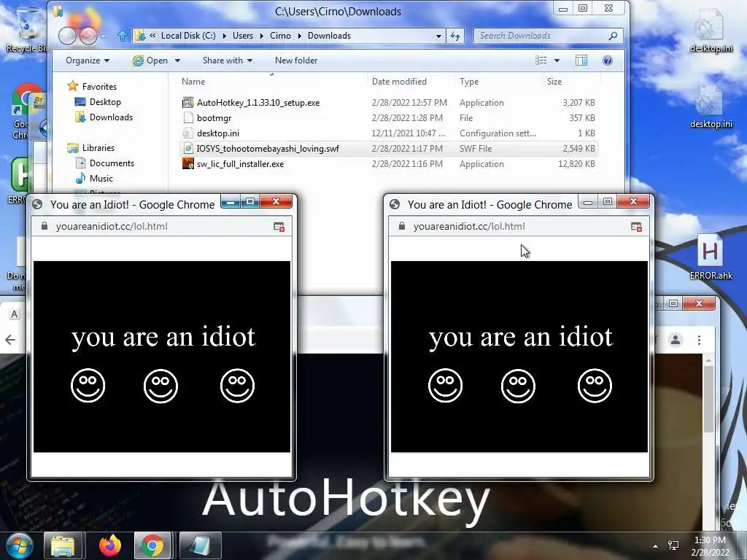Image resolution: width=747 pixels, height=560 pixels.
Task: Click Cirno breadcrumb in address bar
Action: [280, 36]
